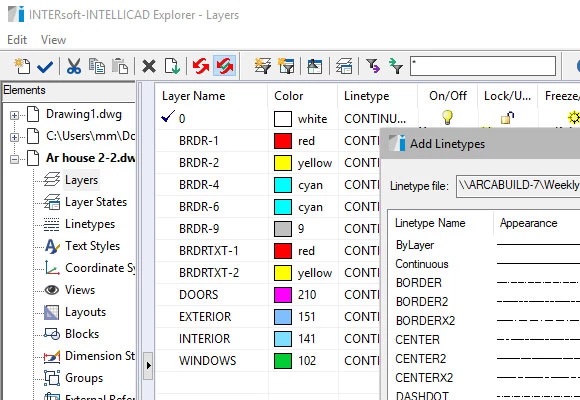Collapse the Ar house 2-2.dwg node
580x400 pixels.
pos(14,159)
